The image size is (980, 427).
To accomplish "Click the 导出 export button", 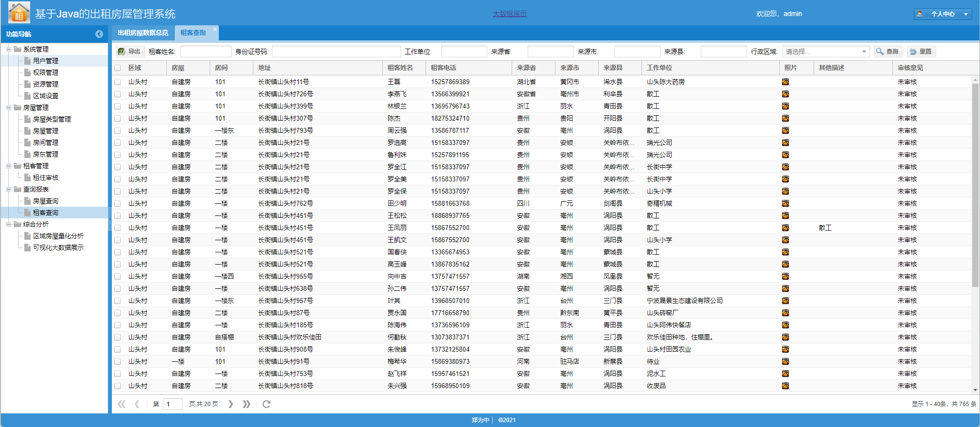I will point(129,52).
